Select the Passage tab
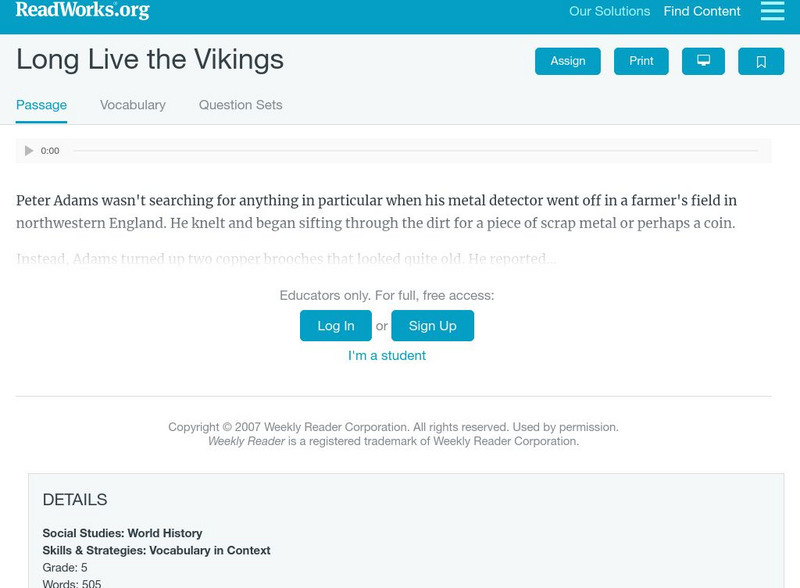The width and height of the screenshot is (800, 588). 41,105
